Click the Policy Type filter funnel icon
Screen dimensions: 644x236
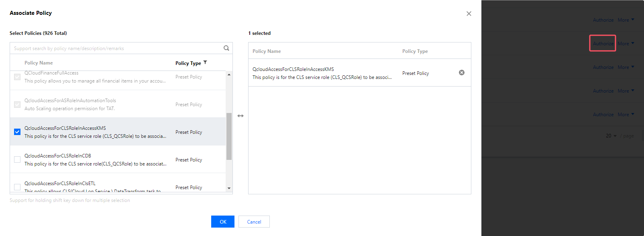pyautogui.click(x=205, y=63)
